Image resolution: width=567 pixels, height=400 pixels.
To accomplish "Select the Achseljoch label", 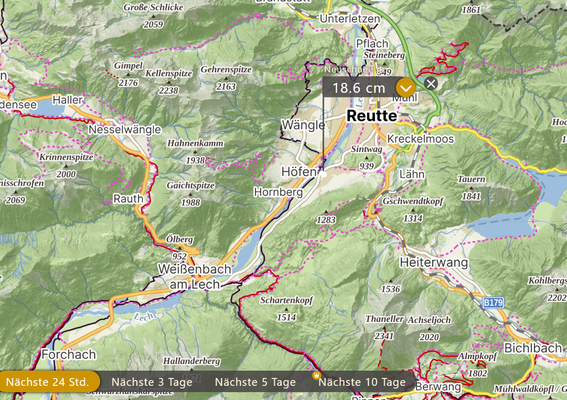I will click(x=429, y=320).
